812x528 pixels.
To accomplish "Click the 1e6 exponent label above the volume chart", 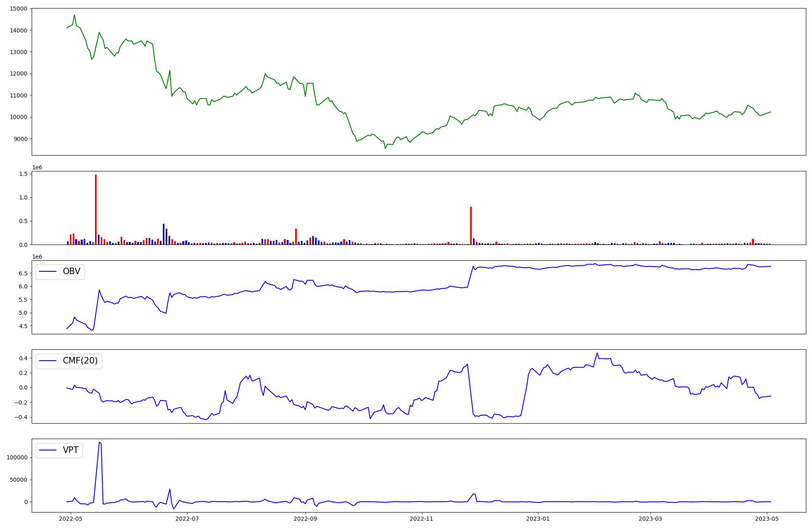I will [x=37, y=168].
